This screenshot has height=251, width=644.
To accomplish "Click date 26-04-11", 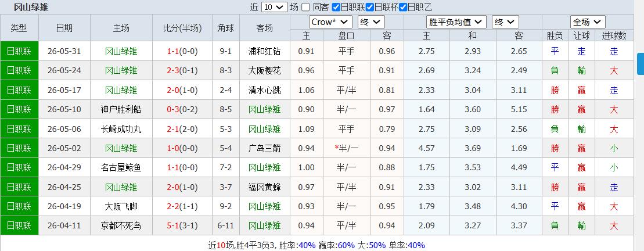I will (x=64, y=225).
